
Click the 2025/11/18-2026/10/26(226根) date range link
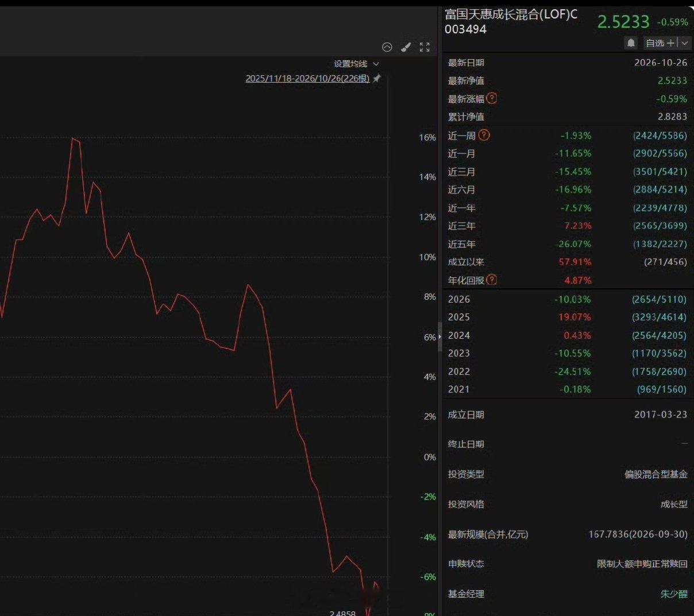(x=307, y=79)
